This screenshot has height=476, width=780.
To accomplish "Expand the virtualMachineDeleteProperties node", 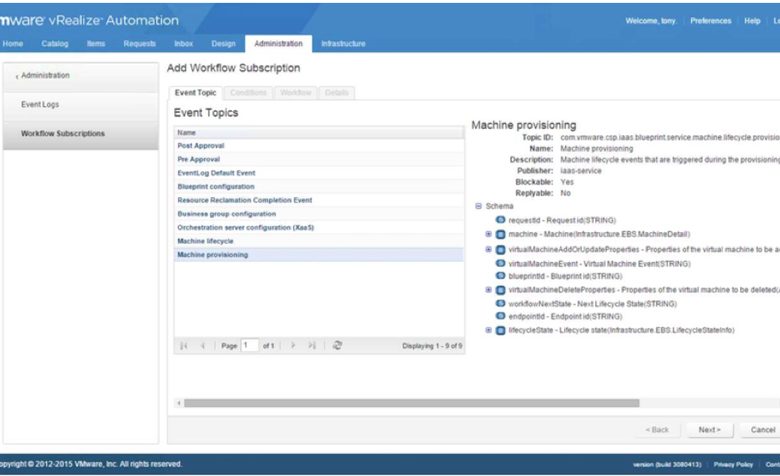I will click(488, 289).
